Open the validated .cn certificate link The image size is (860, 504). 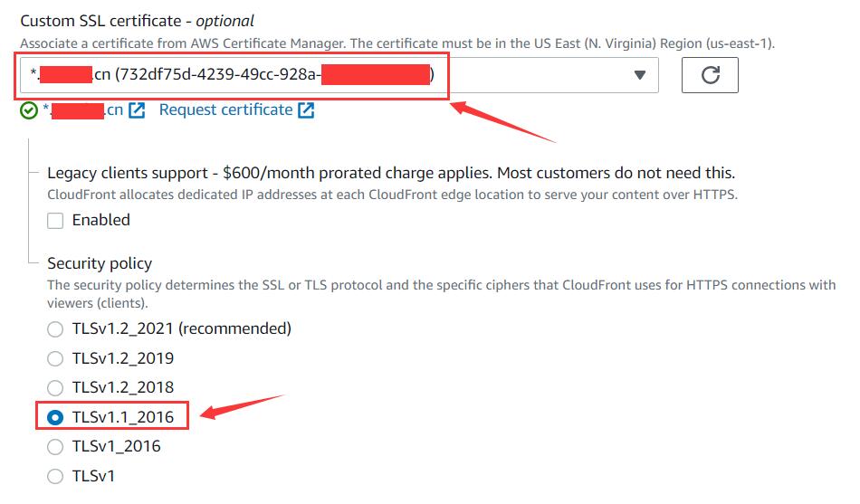pyautogui.click(x=83, y=110)
